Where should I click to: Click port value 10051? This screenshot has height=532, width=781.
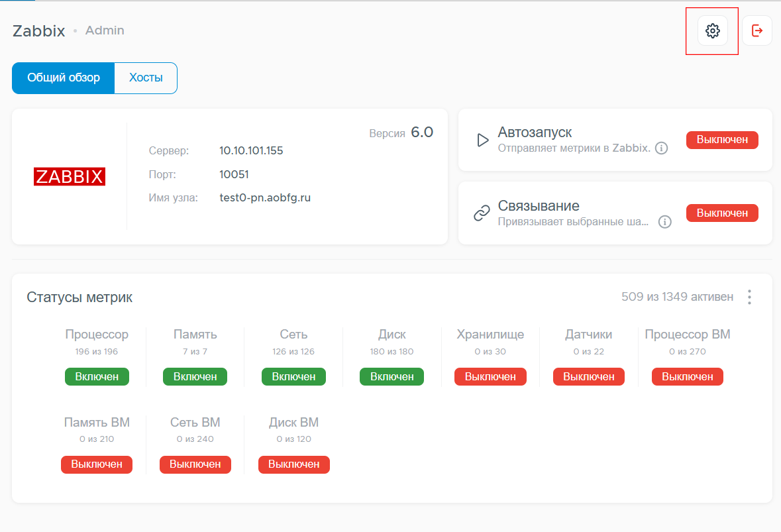[234, 174]
